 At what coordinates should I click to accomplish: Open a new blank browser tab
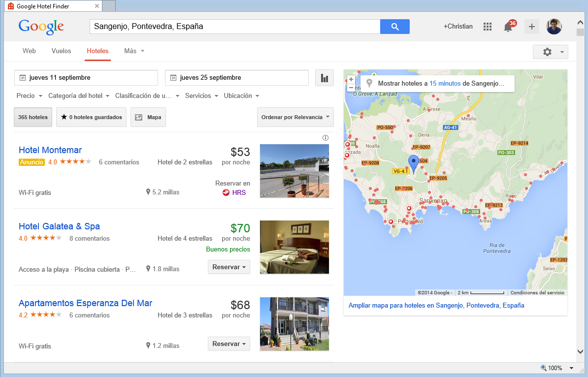pyautogui.click(x=109, y=6)
